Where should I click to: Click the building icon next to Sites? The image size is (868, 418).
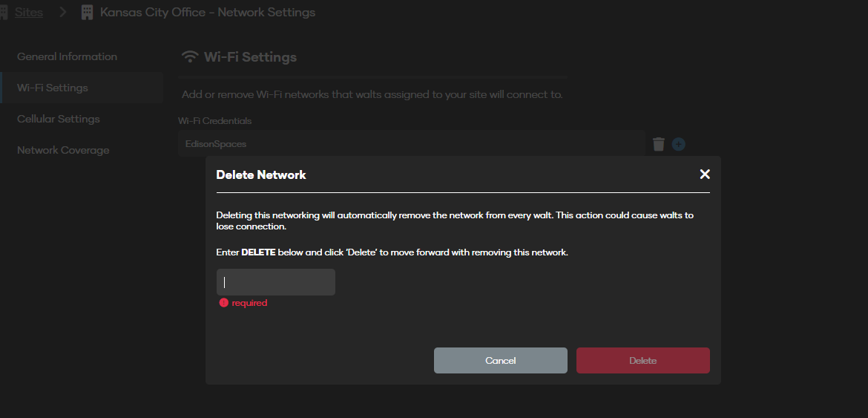3,12
